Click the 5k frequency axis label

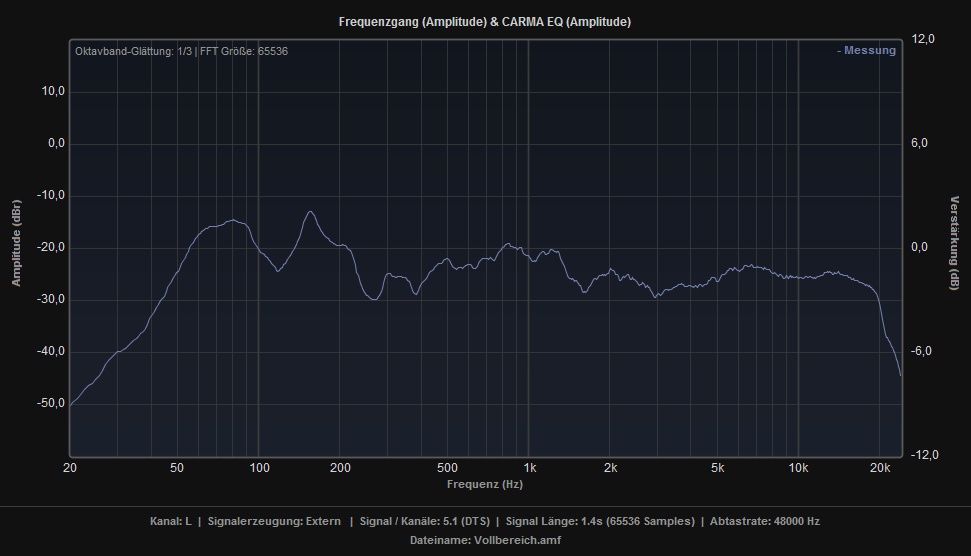[x=717, y=468]
